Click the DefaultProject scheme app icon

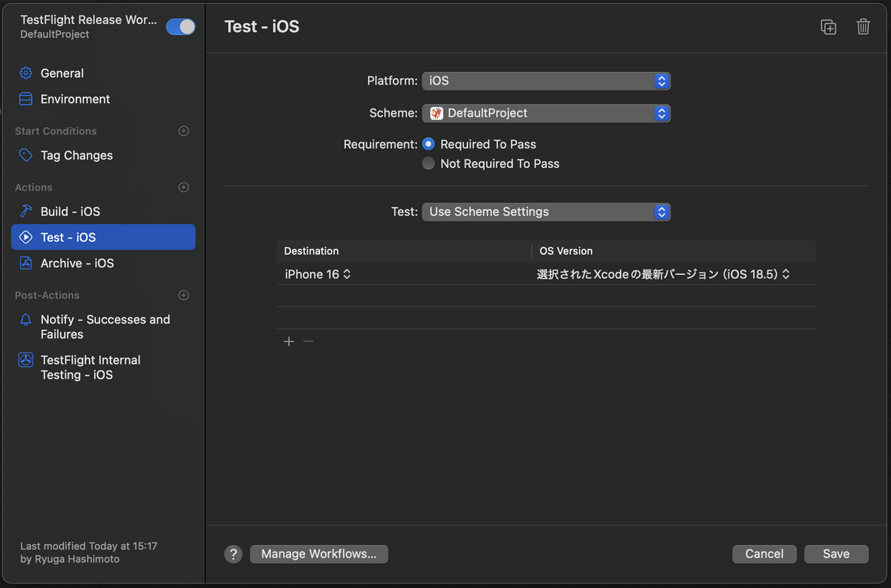(437, 114)
